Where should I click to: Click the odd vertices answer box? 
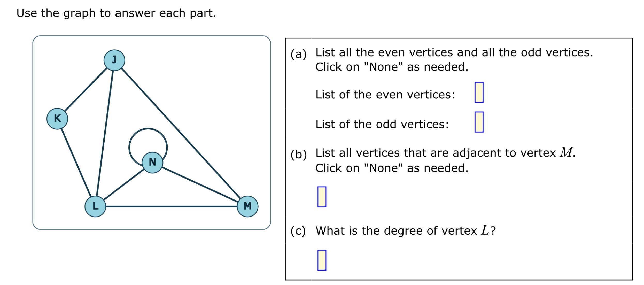pyautogui.click(x=479, y=122)
